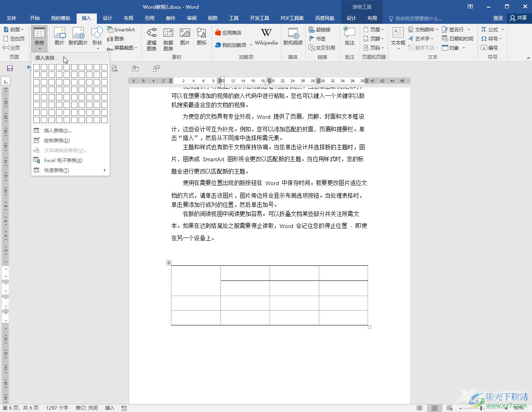
Task: Insert Date and Time (日期和时间)
Action: click(x=457, y=39)
